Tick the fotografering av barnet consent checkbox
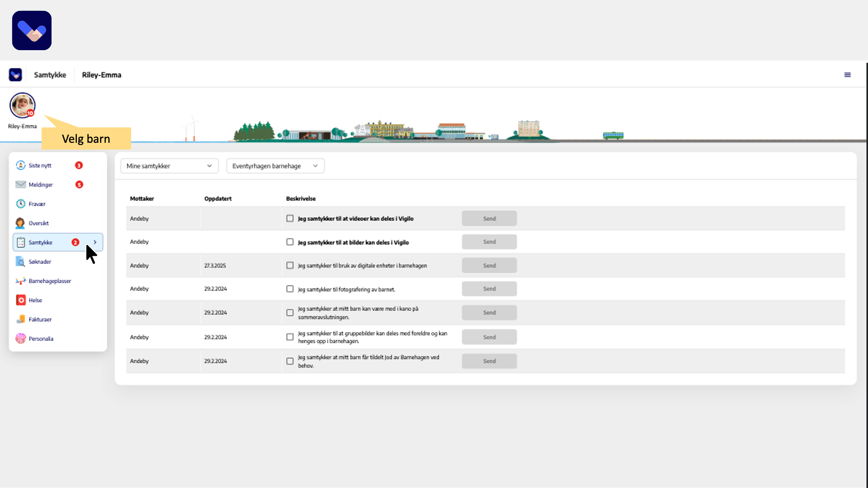 pos(290,289)
